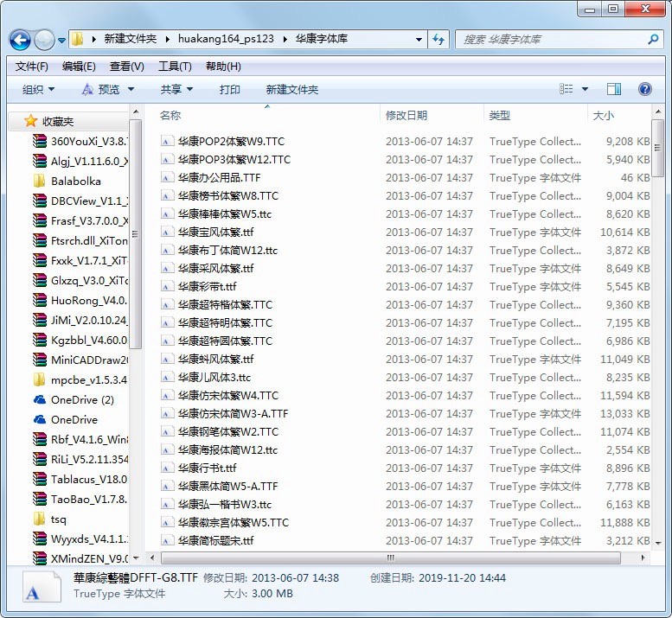Open the 文件(F) menu
The width and height of the screenshot is (672, 618).
[32, 67]
